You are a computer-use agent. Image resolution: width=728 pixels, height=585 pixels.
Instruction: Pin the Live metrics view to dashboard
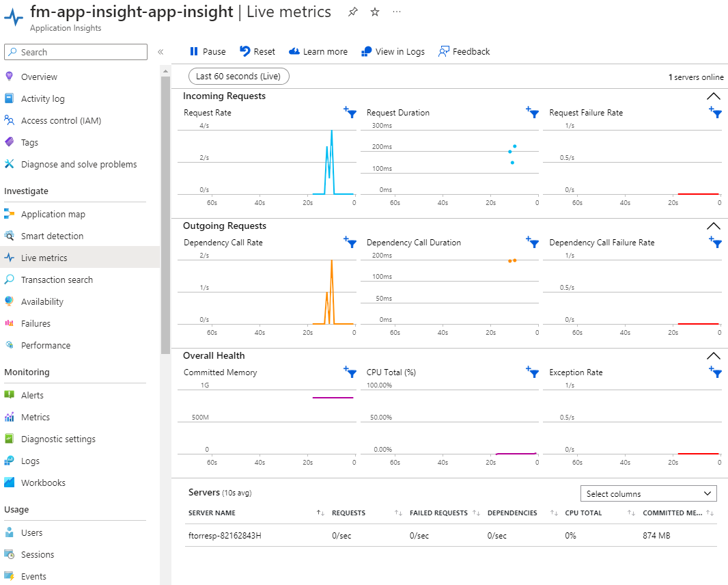[352, 11]
